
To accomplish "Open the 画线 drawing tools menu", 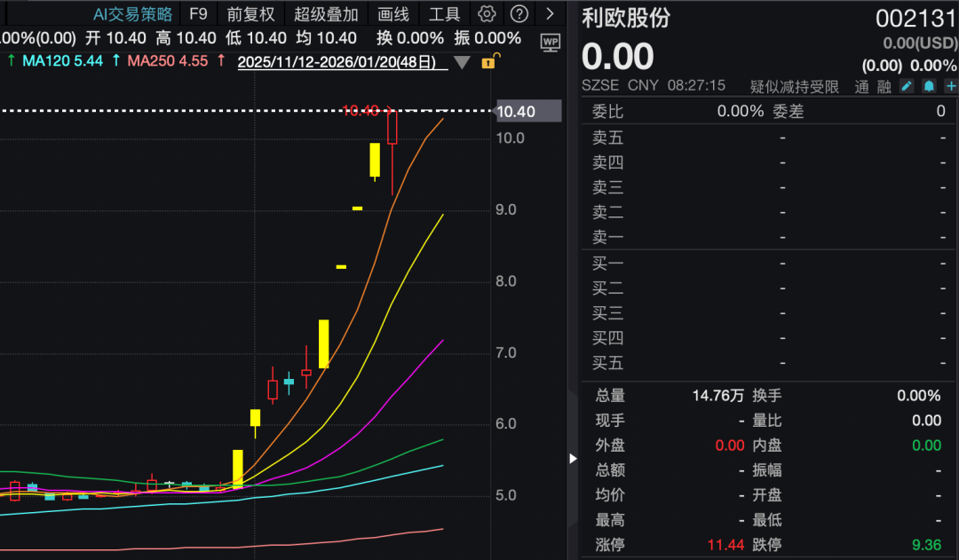I will (393, 13).
